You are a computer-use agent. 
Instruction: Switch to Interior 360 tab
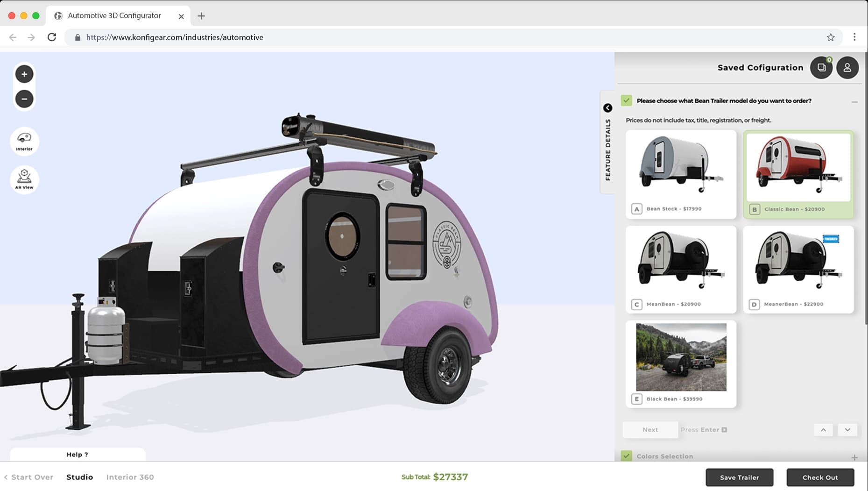(x=130, y=477)
